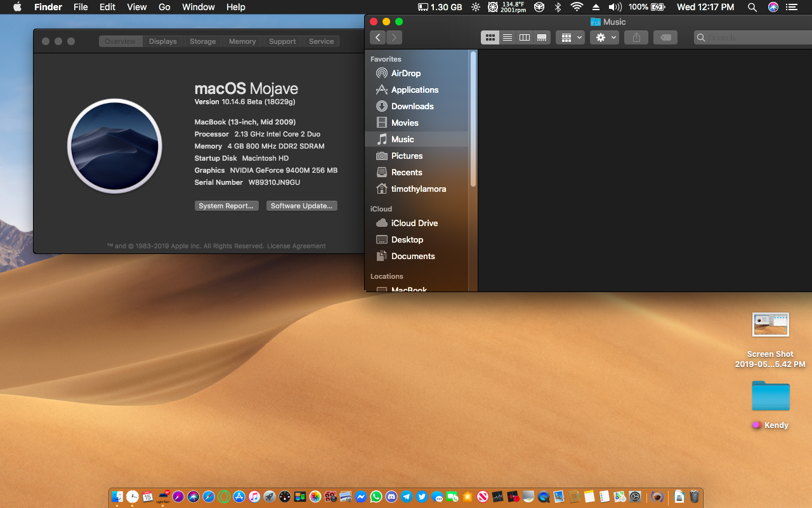Open the volume control in menu bar

615,7
